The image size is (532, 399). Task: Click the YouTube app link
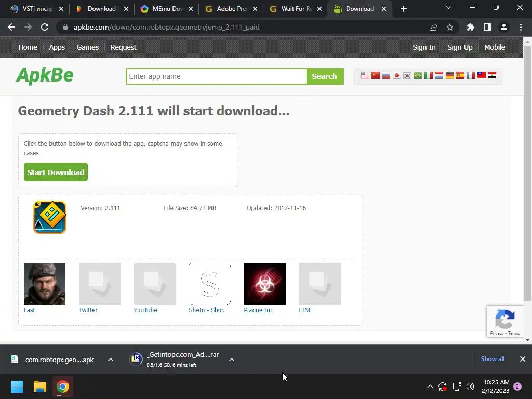pyautogui.click(x=145, y=310)
